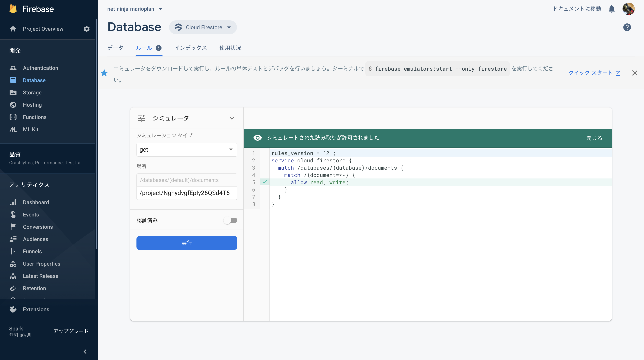Click the eye icon in result banner
The height and width of the screenshot is (360, 644).
[257, 138]
